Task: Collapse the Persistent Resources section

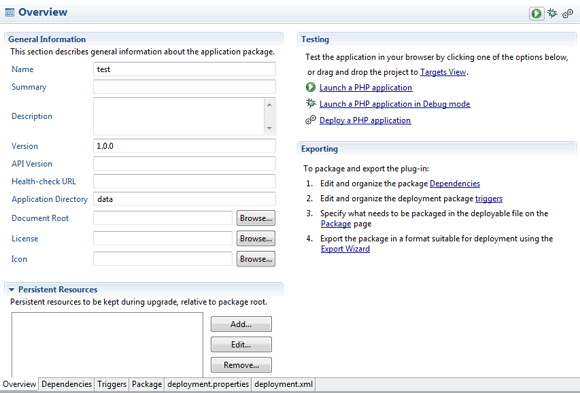Action: coord(11,289)
